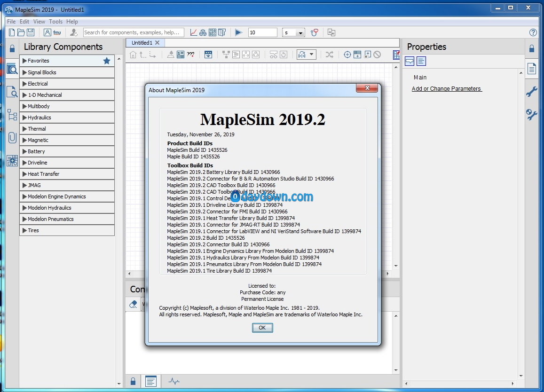The height and width of the screenshot is (392, 544).
Task: Click the simulation duration field showing 10
Action: pyautogui.click(x=263, y=32)
